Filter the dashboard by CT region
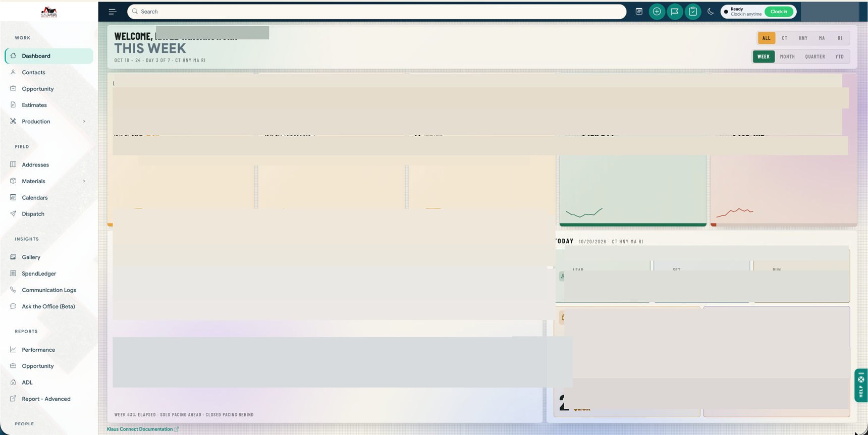 click(785, 38)
